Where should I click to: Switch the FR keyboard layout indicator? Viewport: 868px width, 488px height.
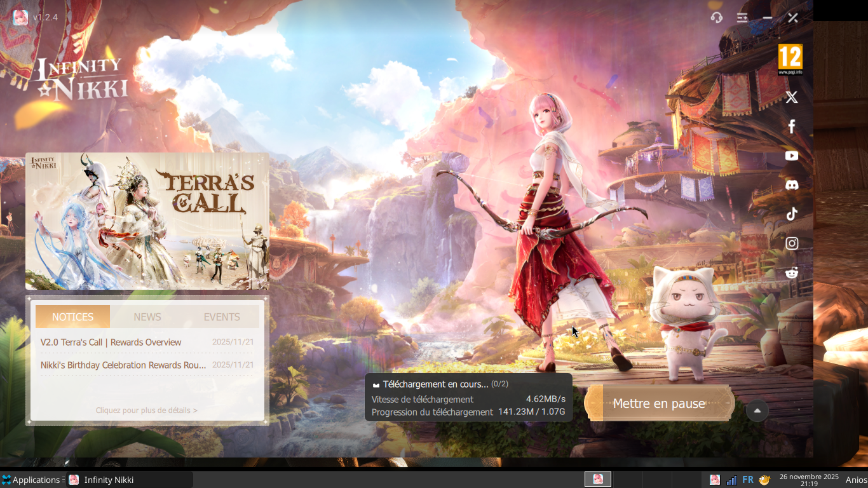tap(748, 480)
